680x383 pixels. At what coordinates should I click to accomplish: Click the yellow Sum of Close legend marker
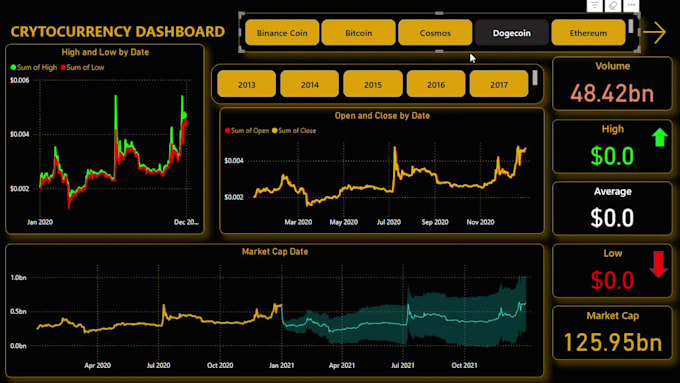pyautogui.click(x=275, y=131)
